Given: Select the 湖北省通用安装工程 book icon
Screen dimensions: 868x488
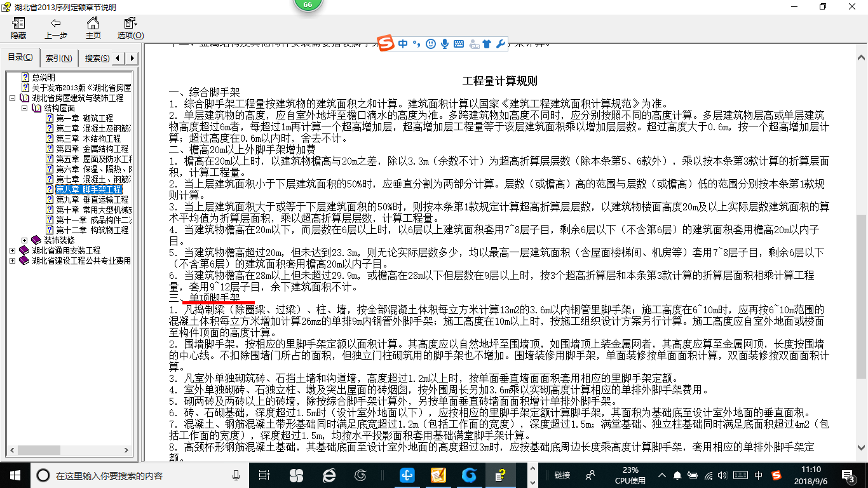Looking at the screenshot, I should point(25,250).
